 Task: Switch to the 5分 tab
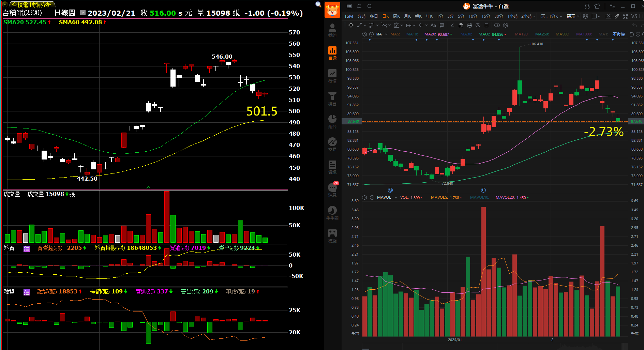(461, 16)
